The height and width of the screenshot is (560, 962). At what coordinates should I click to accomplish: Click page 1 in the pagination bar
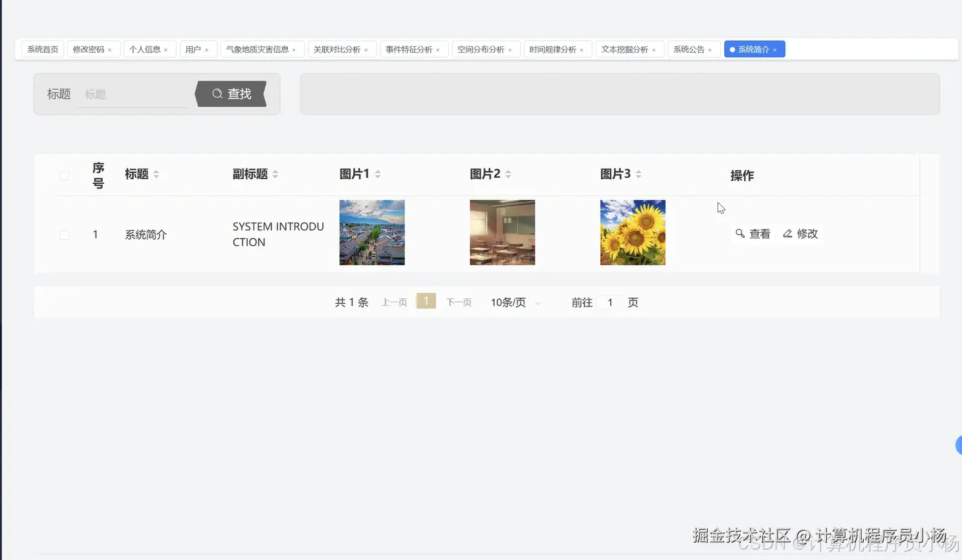click(426, 301)
